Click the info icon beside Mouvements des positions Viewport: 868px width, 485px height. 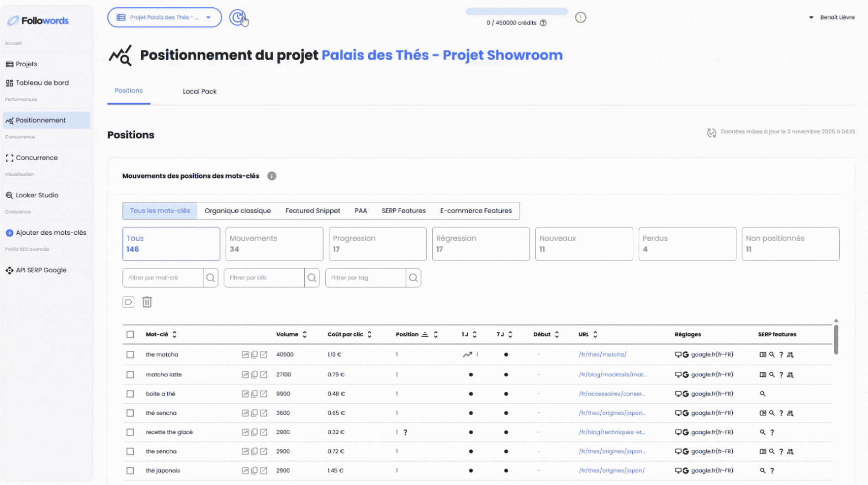[x=272, y=176]
